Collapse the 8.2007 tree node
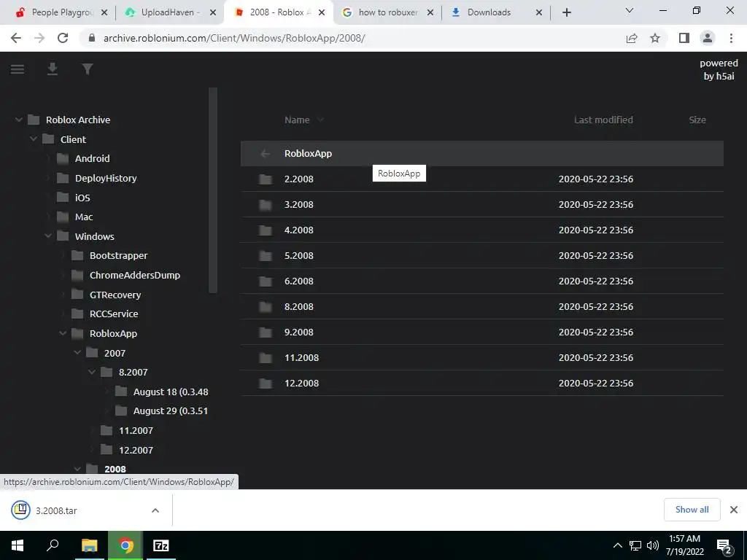This screenshot has height=560, width=747. coord(92,372)
